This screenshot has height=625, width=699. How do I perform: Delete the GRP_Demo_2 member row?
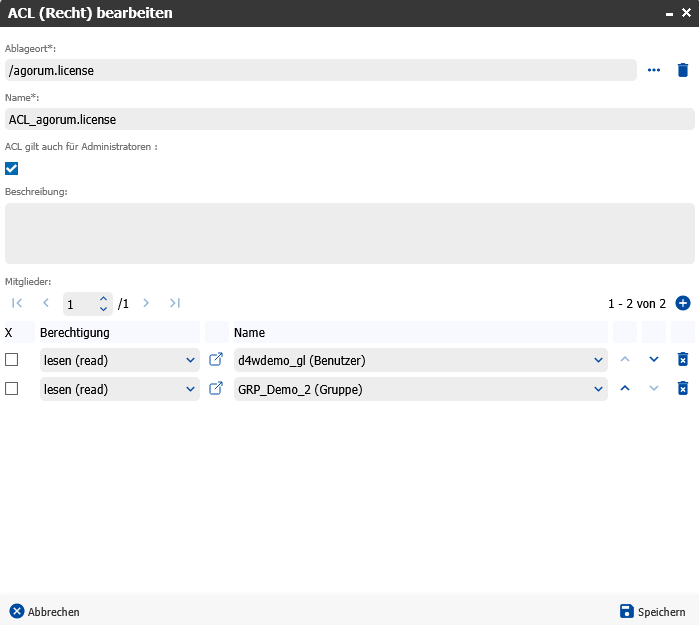click(x=683, y=389)
